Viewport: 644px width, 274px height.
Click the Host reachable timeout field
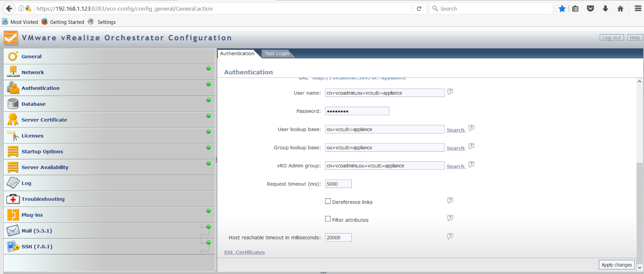click(338, 237)
